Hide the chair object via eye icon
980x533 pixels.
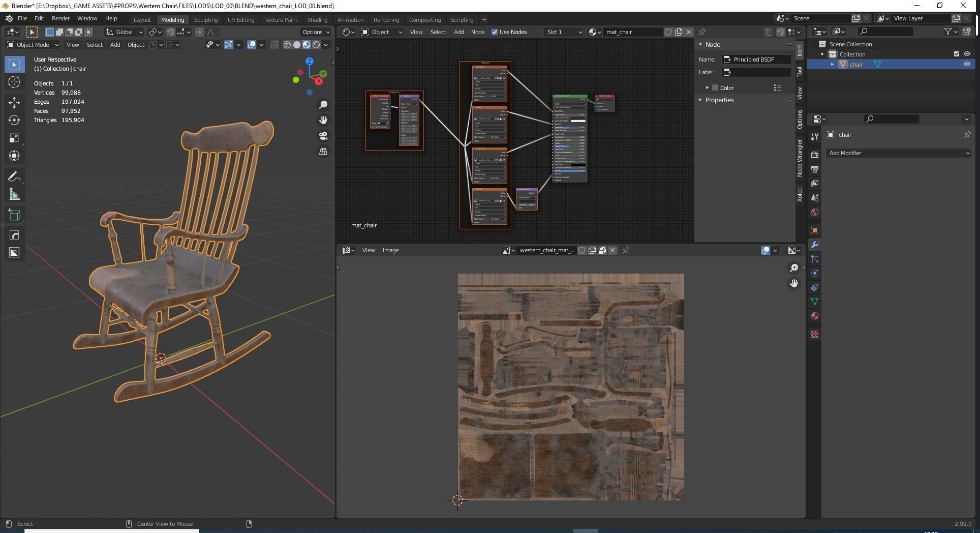(x=967, y=64)
